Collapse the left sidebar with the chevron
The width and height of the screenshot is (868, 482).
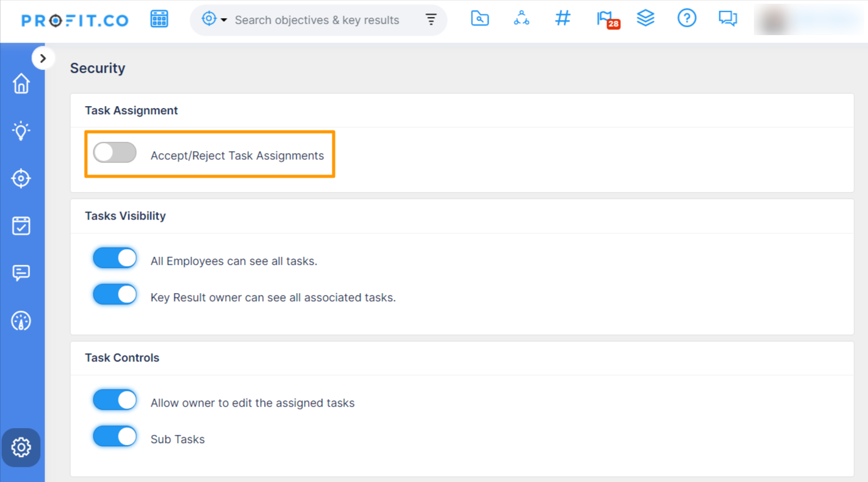point(43,58)
